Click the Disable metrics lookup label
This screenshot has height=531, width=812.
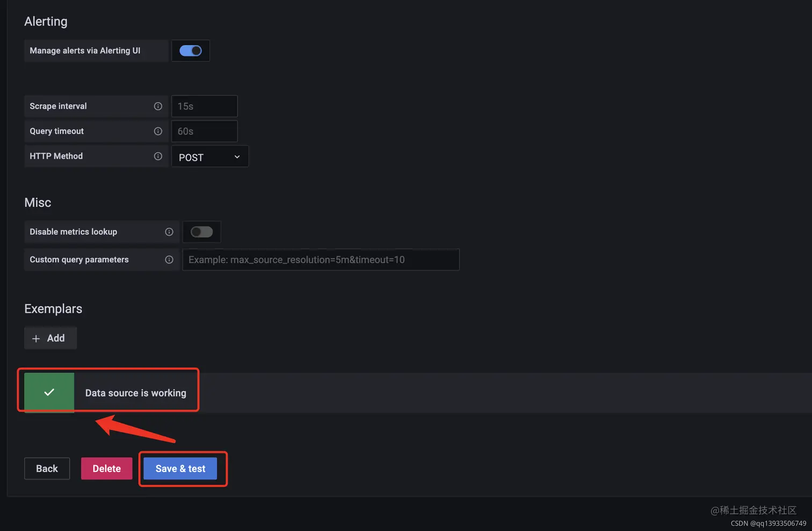pos(74,232)
